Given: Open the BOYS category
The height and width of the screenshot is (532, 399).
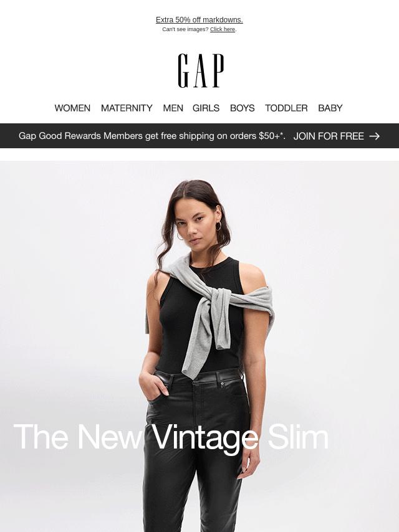Looking at the screenshot, I should (x=242, y=108).
